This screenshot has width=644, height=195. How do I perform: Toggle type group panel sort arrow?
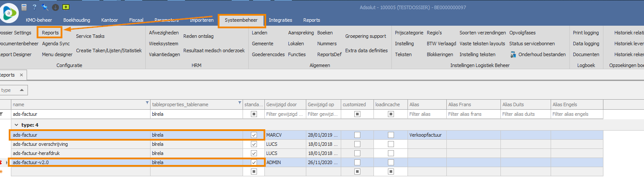pos(22,90)
